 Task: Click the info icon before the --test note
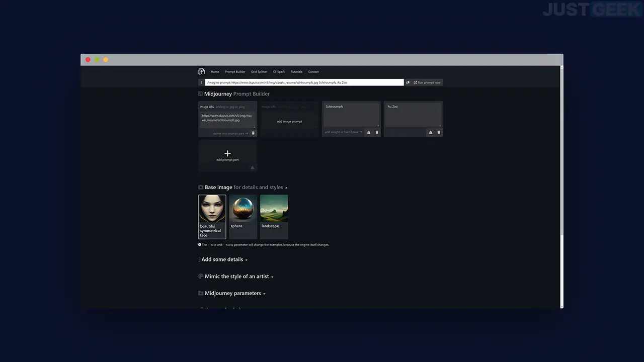tap(200, 245)
